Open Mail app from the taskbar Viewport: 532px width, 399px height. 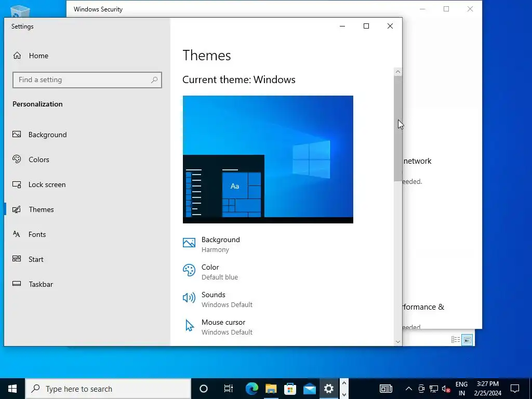[310, 389]
